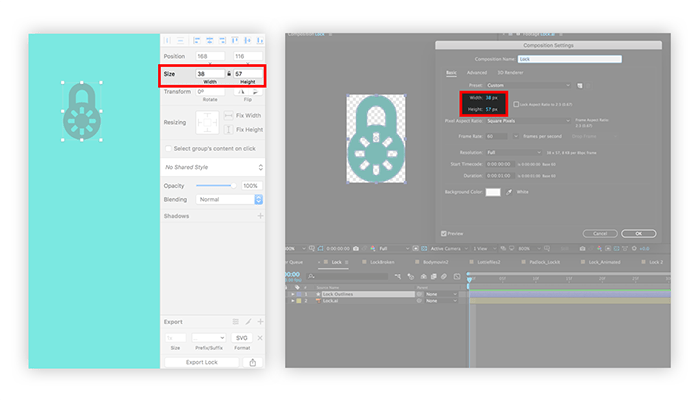Click the snapshot camera icon in the viewer bar
This screenshot has width=700, height=401.
tap(356, 248)
